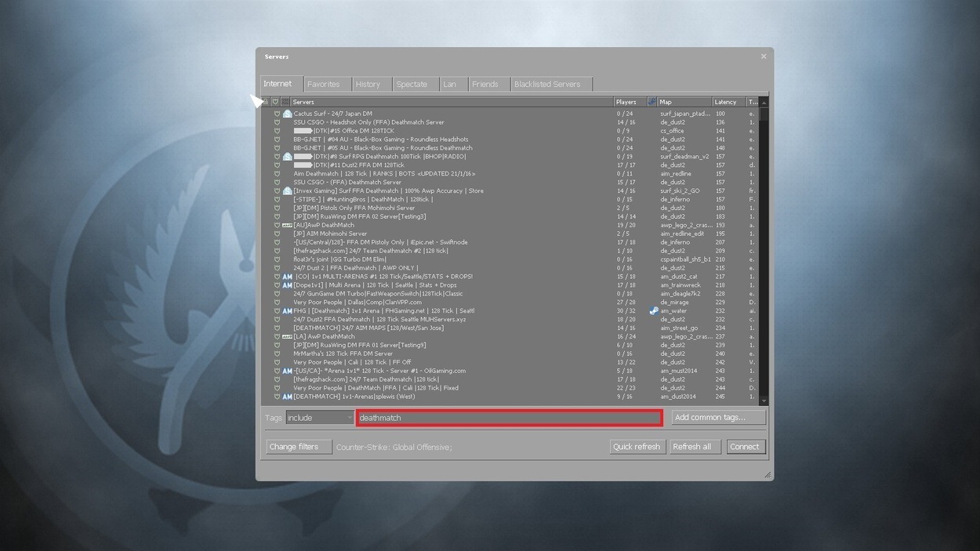The image size is (980, 551).
Task: Open the Favorites tab
Action: pos(326,84)
